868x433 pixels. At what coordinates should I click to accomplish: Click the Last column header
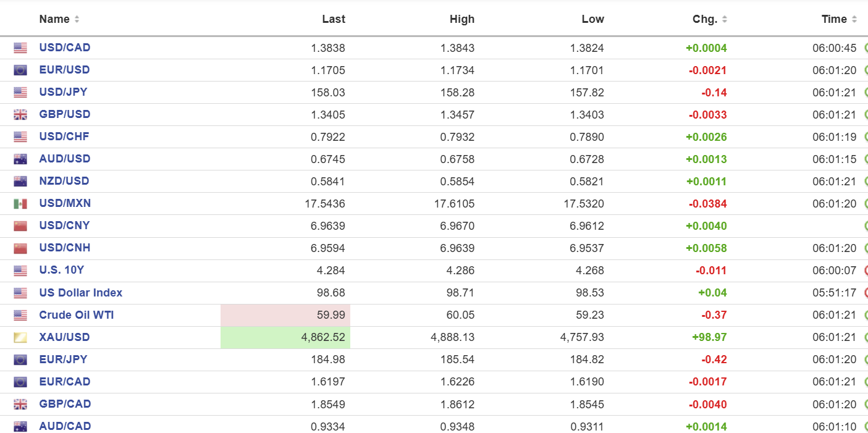point(333,19)
